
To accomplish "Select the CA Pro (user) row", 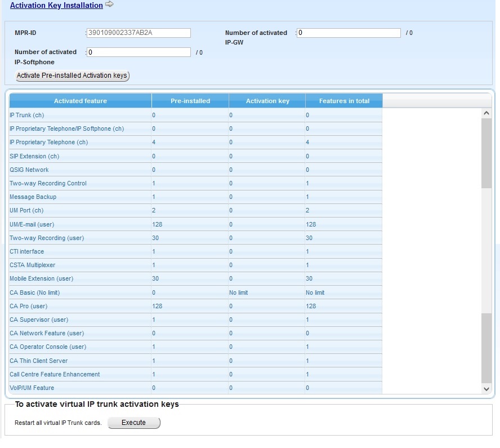I will click(196, 307).
